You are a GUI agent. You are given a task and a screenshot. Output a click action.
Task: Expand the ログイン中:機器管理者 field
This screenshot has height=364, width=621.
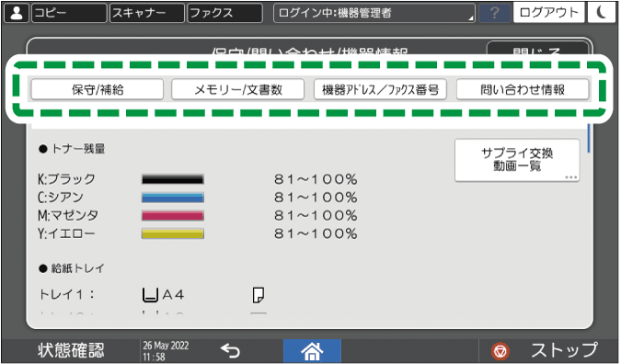coord(374,13)
